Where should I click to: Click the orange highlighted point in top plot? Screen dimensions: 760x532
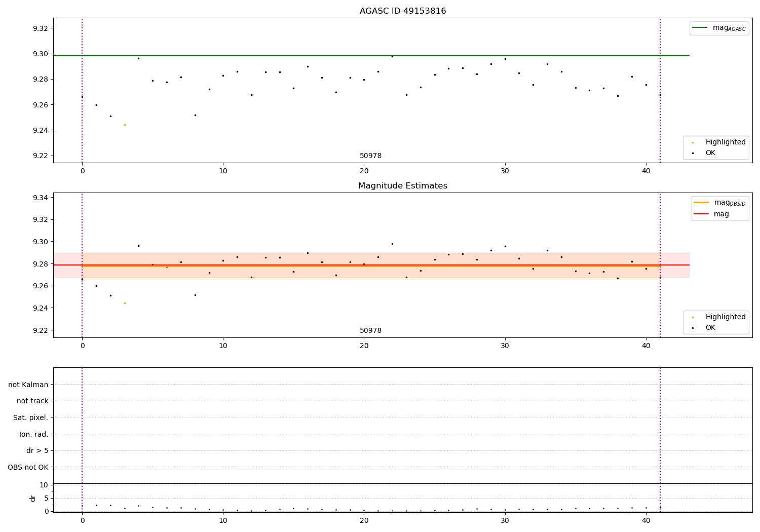[x=125, y=125]
